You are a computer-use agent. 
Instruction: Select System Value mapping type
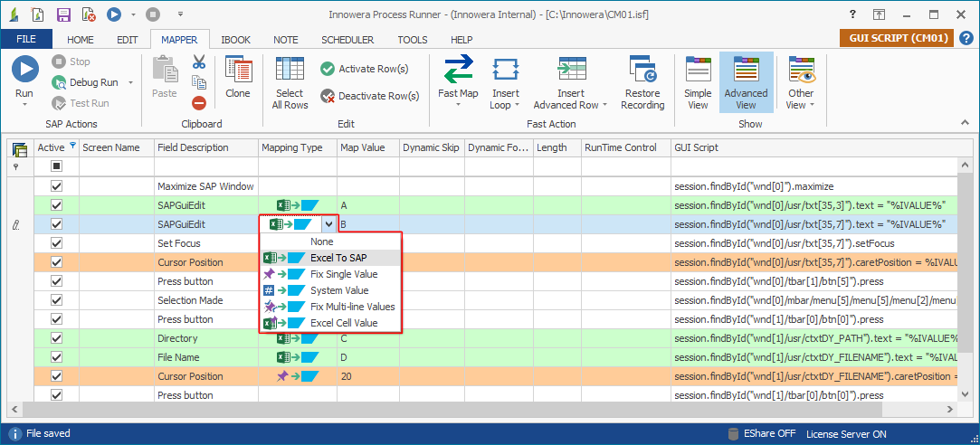330,290
